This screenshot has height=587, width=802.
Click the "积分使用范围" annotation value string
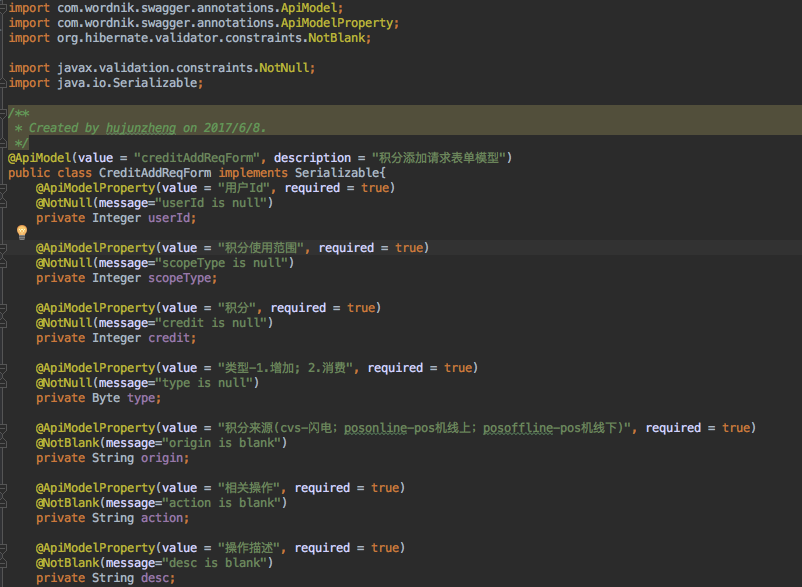point(261,248)
